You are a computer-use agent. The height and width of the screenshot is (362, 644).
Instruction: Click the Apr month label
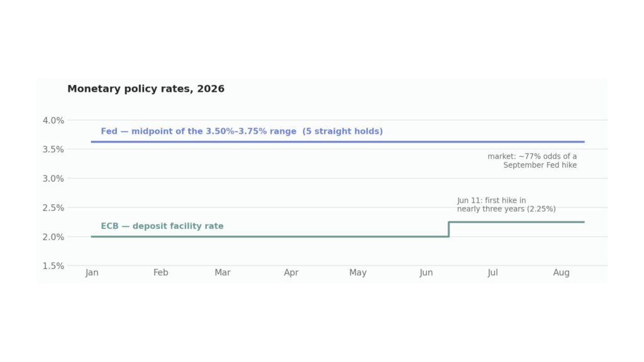(291, 273)
